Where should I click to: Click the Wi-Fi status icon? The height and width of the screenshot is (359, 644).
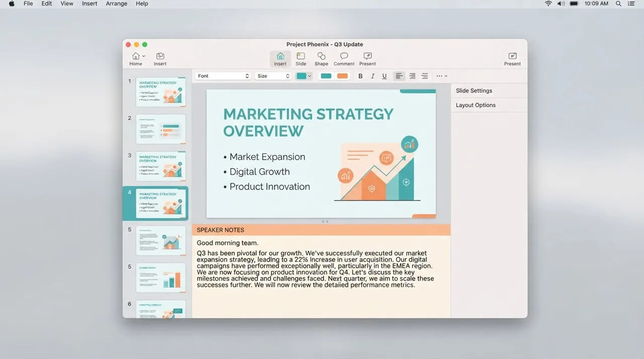(x=548, y=4)
